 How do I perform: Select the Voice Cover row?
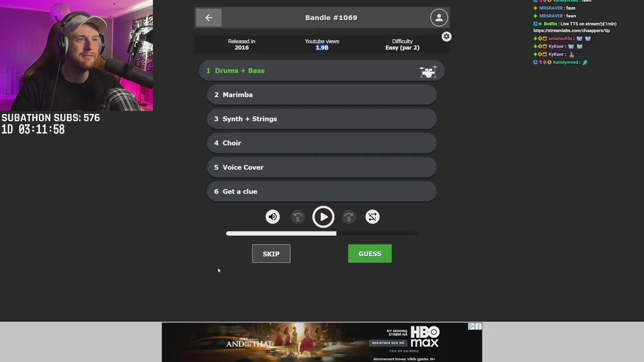pyautogui.click(x=322, y=167)
